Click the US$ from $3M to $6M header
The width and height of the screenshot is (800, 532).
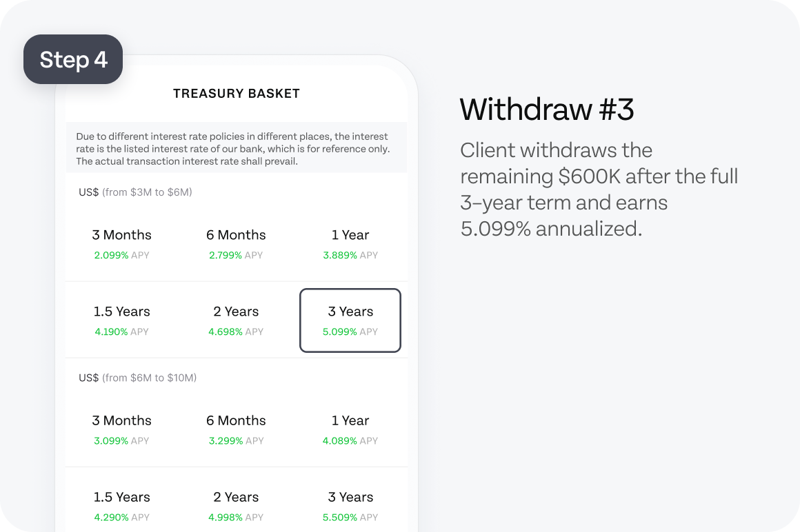[x=135, y=192]
